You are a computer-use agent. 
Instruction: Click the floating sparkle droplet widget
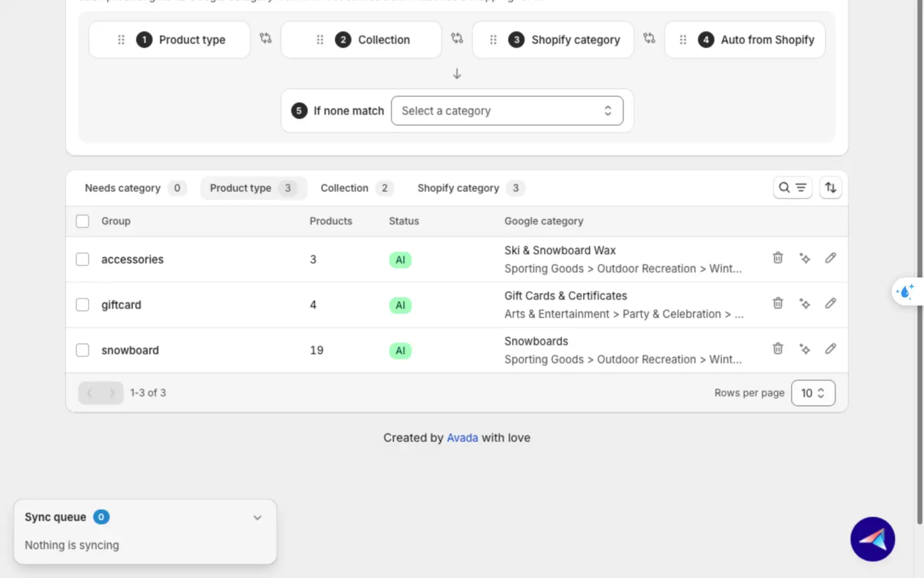[x=906, y=292]
